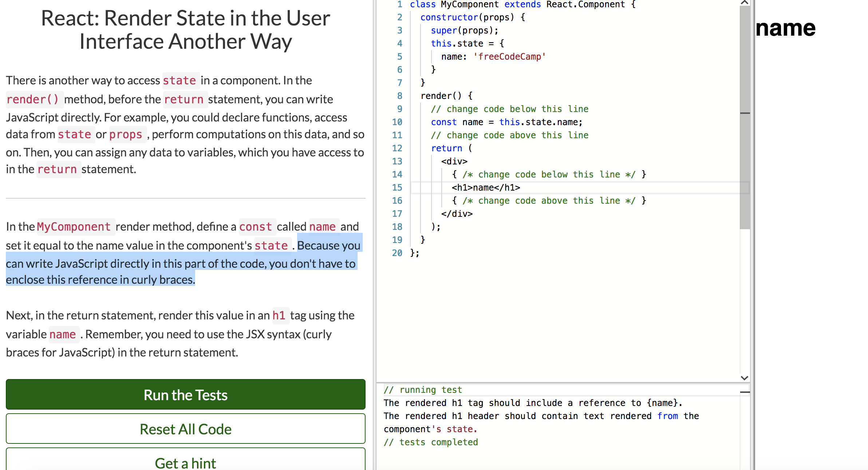Viewport: 868px width, 470px height.
Task: Click the return keyword on line 12
Action: pos(446,148)
